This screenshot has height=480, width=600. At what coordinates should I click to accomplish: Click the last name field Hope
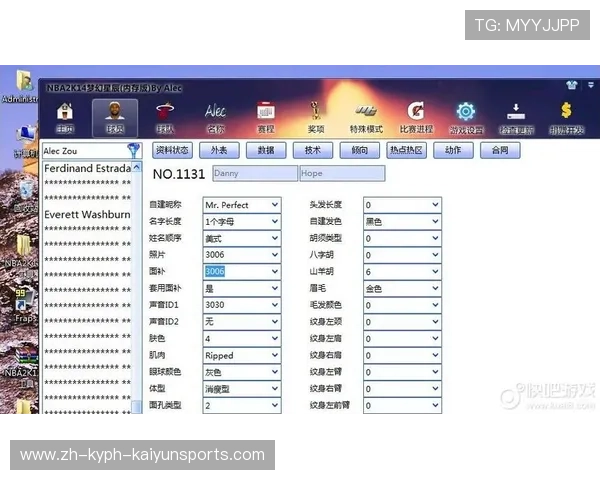coord(342,173)
